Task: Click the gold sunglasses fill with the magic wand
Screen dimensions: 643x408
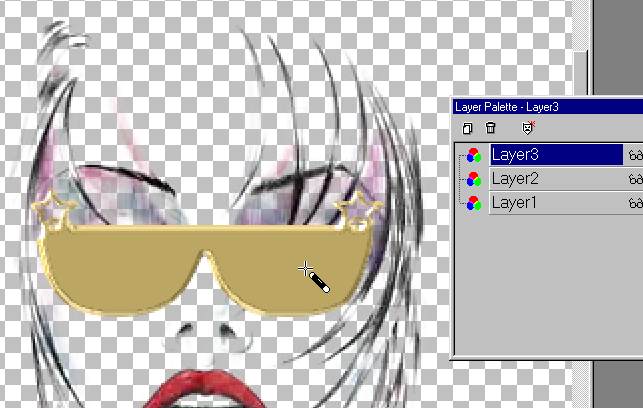Action: 205,271
